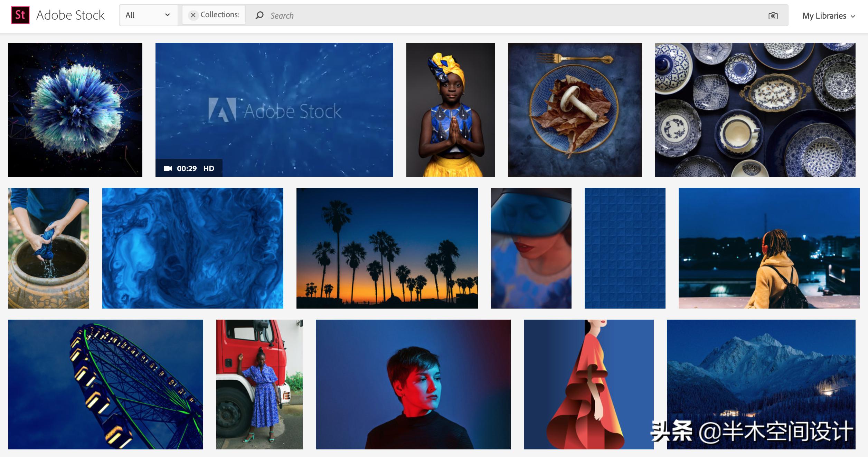868x457 pixels.
Task: Select the blue porcelain dishes photo
Action: click(755, 110)
